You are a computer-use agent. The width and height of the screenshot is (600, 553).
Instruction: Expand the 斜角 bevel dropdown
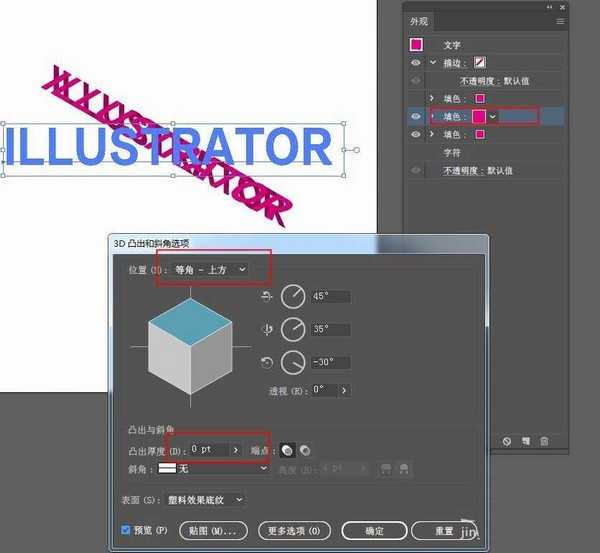point(264,468)
